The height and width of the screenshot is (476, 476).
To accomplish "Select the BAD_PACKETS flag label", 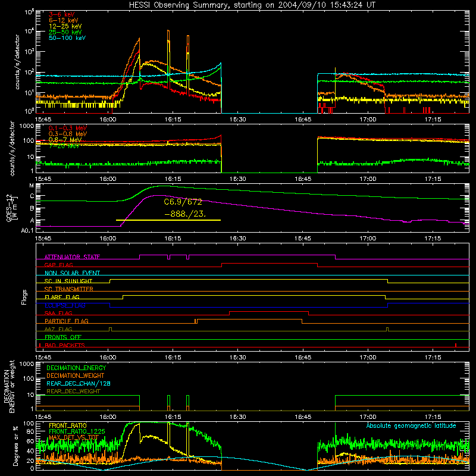I will [65, 345].
